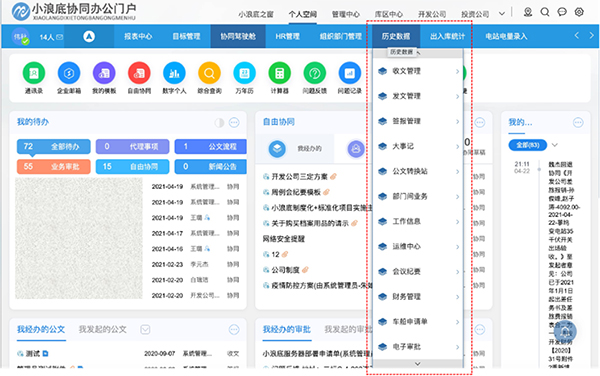Open the 综合查询 search icon

[x=209, y=73]
